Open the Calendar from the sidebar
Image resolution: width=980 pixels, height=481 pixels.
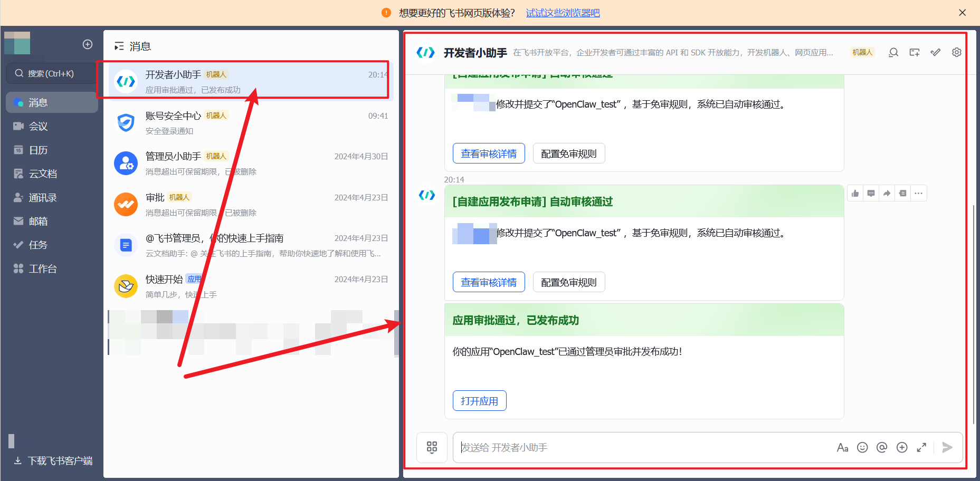[37, 150]
